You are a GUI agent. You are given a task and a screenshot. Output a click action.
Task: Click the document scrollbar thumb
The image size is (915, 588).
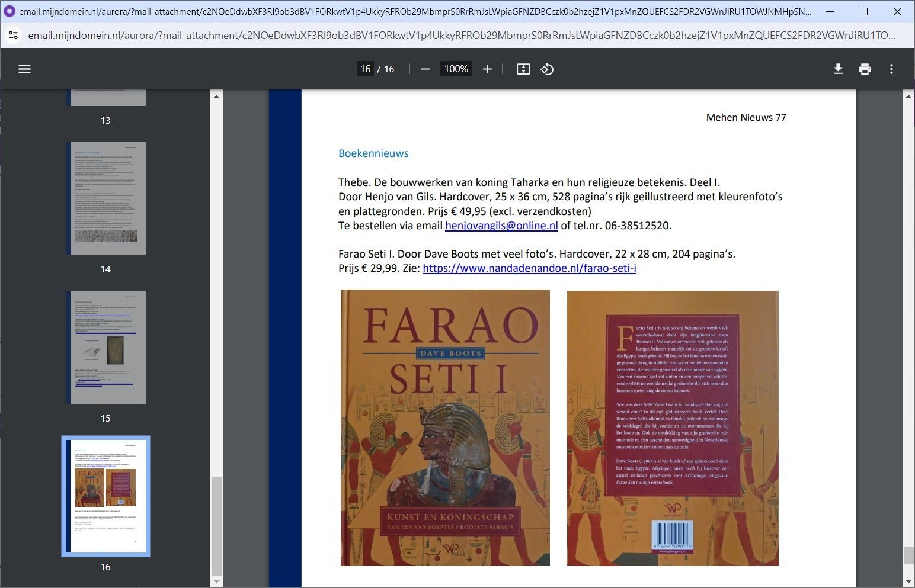pyautogui.click(x=908, y=555)
